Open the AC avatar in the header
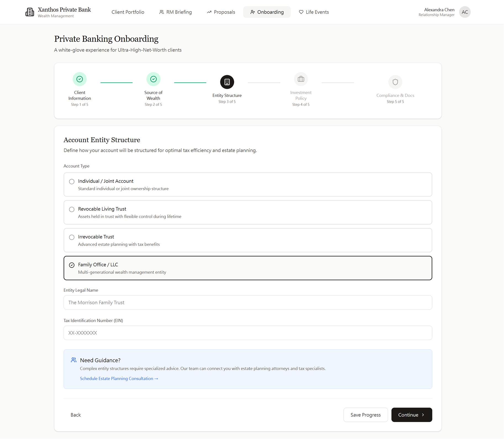Screen dimensions: 504x439 click(465, 12)
